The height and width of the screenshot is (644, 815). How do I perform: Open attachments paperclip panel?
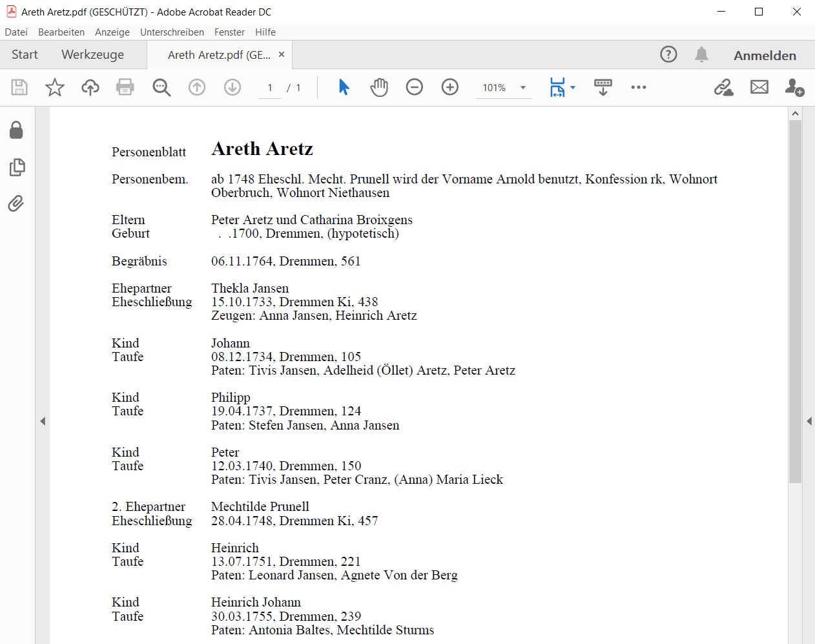click(x=16, y=204)
